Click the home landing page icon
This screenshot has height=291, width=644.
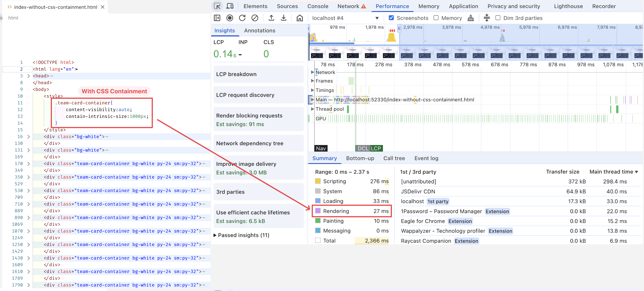point(299,18)
